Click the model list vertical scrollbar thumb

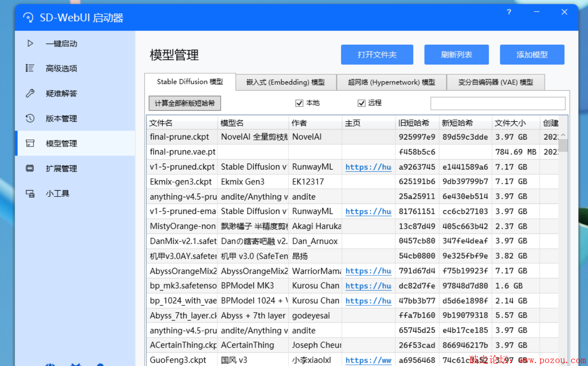[563, 145]
